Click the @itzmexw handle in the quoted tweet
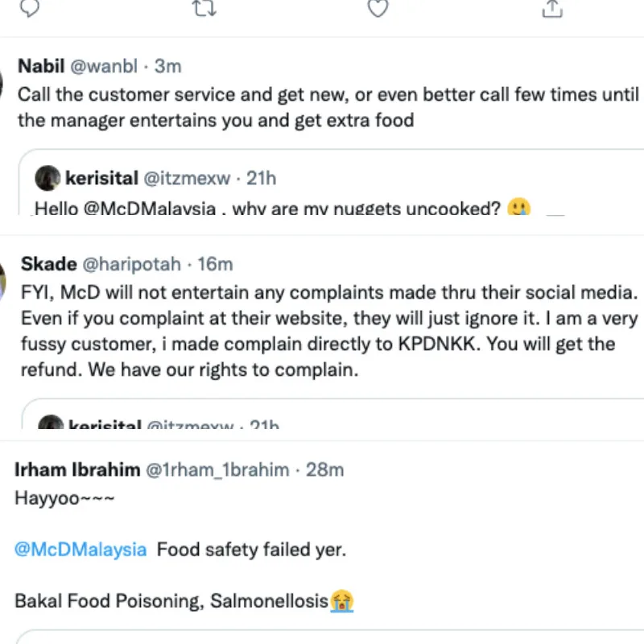Screen dimensions: 644x644 coord(187,178)
